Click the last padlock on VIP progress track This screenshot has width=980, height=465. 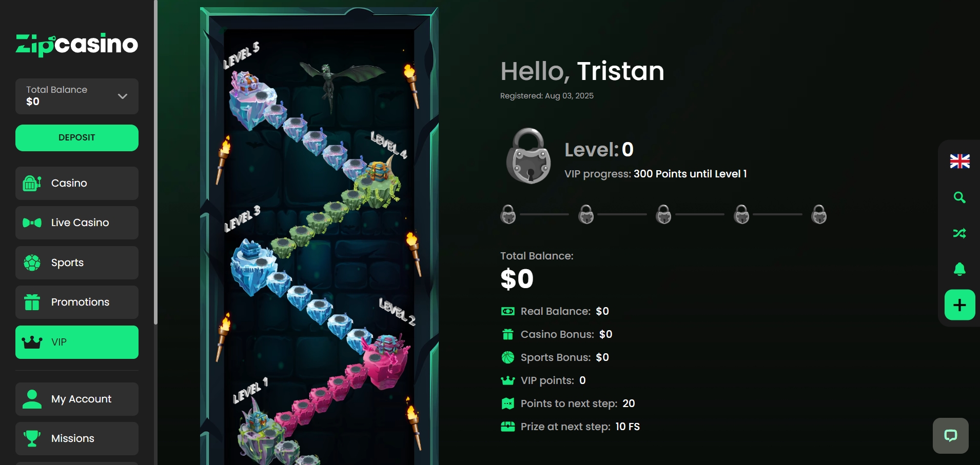point(819,214)
